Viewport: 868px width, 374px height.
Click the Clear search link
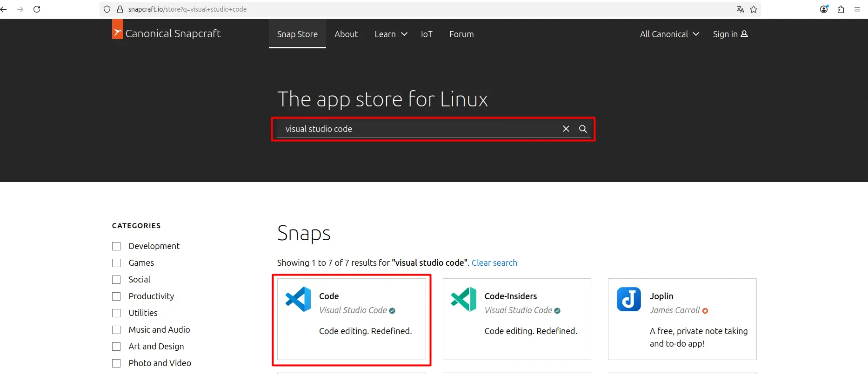[x=494, y=263]
